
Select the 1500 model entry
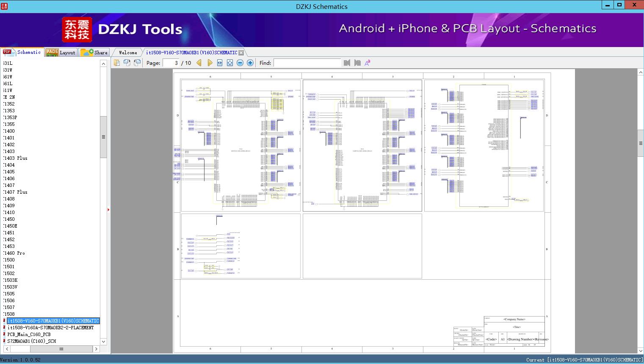[9, 260]
